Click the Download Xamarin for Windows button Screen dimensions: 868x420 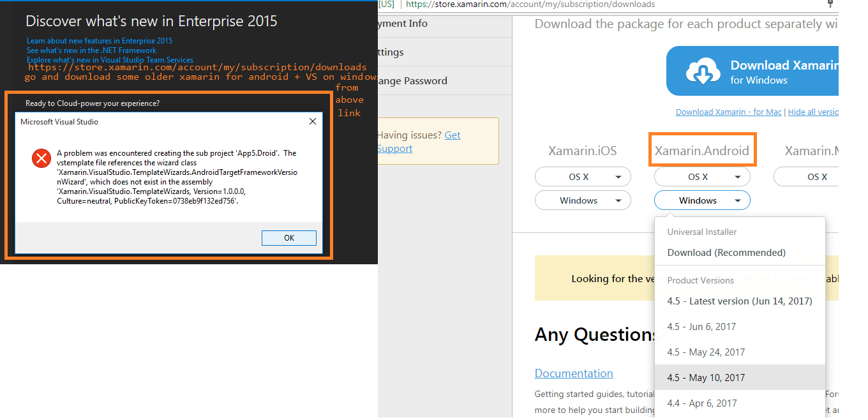[752, 71]
